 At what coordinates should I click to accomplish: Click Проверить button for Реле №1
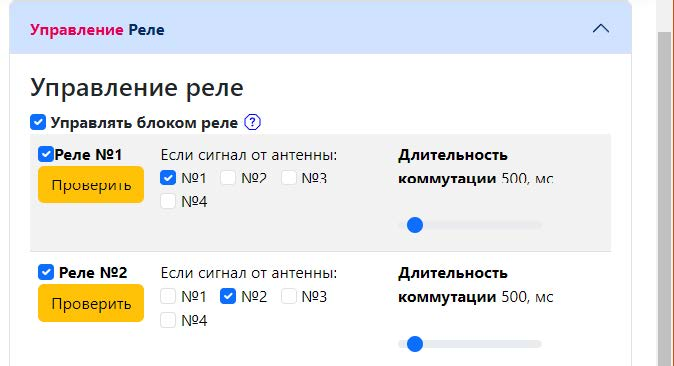pos(91,185)
